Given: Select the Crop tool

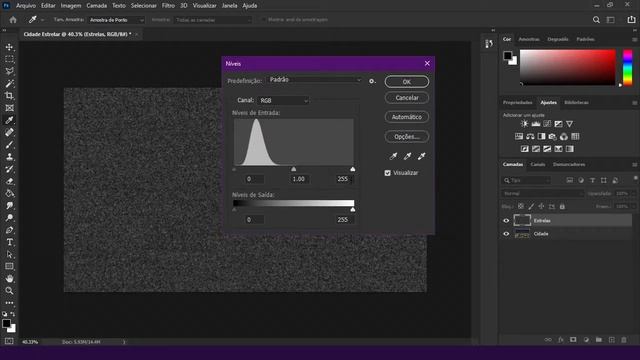Looking at the screenshot, I should coord(9,96).
